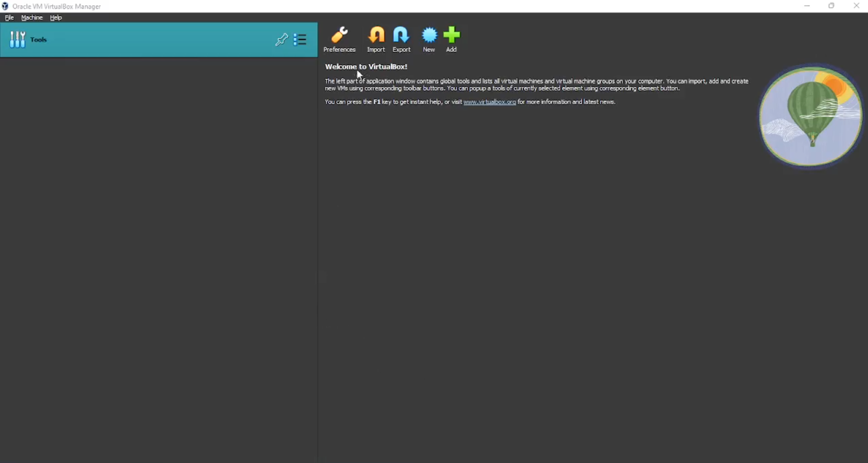Open the File menu
The height and width of the screenshot is (463, 868).
coord(9,18)
